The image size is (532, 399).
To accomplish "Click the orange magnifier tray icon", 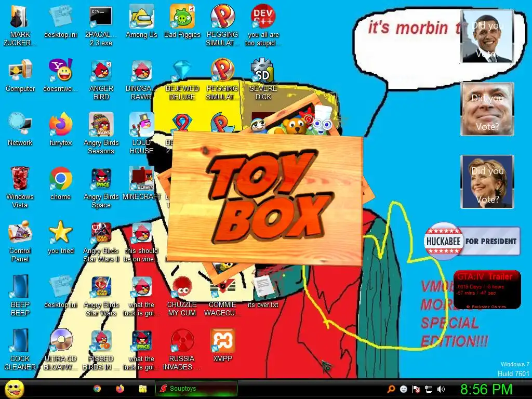I will pos(391,389).
